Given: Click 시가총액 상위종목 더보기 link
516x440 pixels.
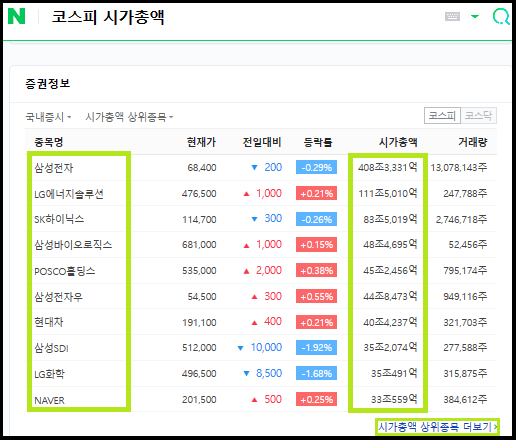Looking at the screenshot, I should pos(437,427).
